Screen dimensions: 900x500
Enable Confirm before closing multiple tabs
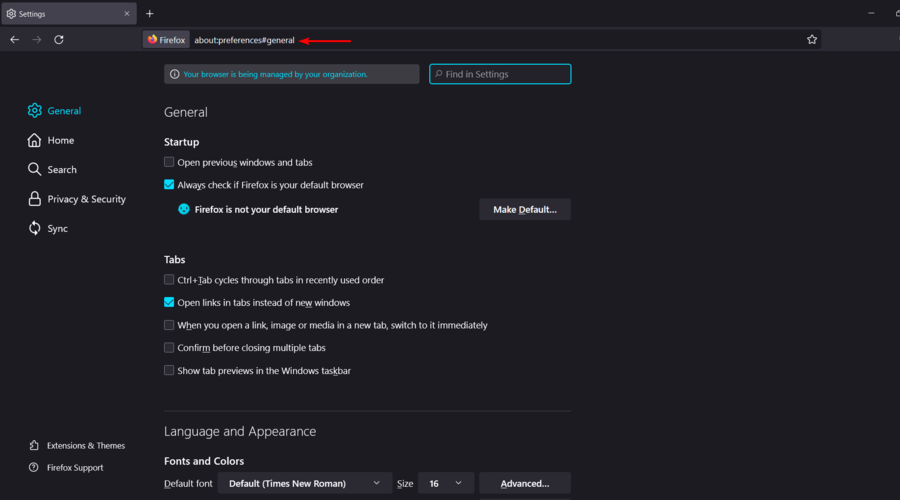click(169, 347)
